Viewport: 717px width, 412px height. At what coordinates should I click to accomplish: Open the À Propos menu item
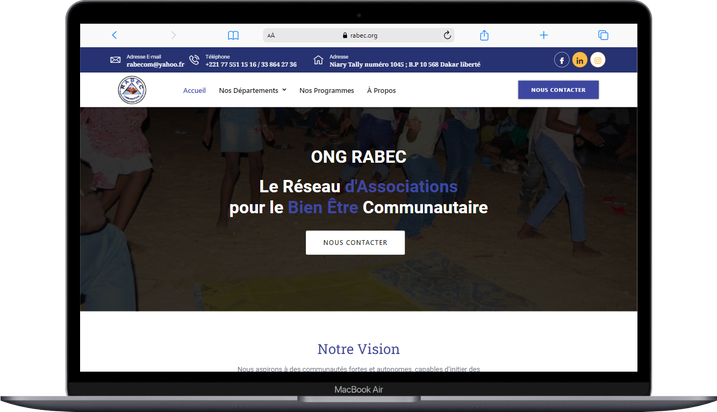pyautogui.click(x=381, y=90)
